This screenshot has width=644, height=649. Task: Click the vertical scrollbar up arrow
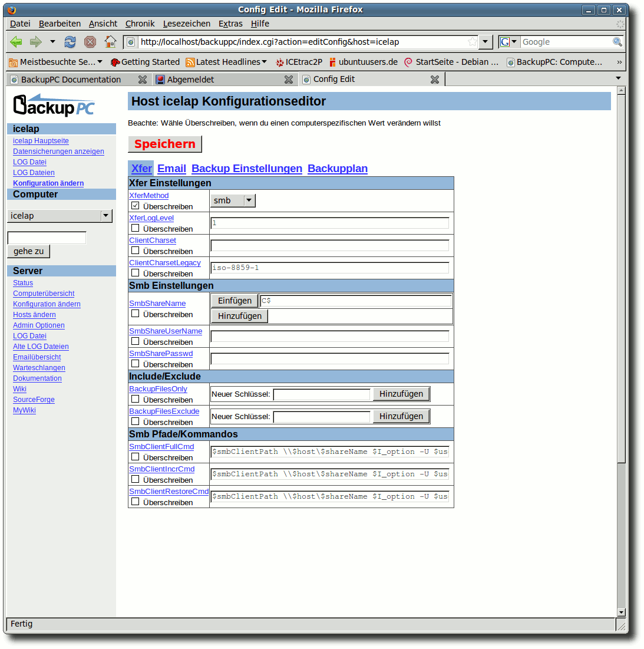(621, 91)
